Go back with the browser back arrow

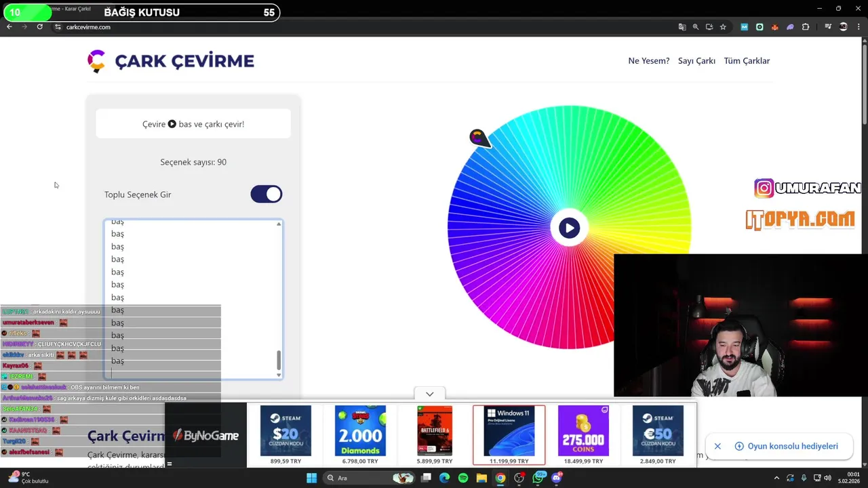coord(9,26)
